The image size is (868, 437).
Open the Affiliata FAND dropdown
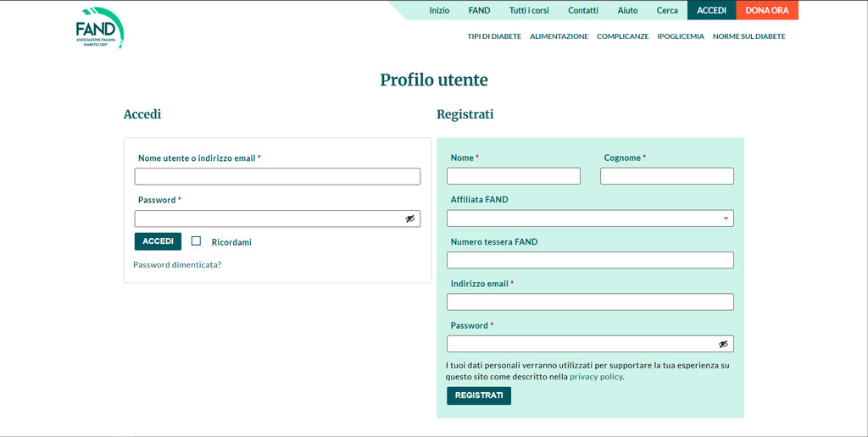tap(590, 218)
